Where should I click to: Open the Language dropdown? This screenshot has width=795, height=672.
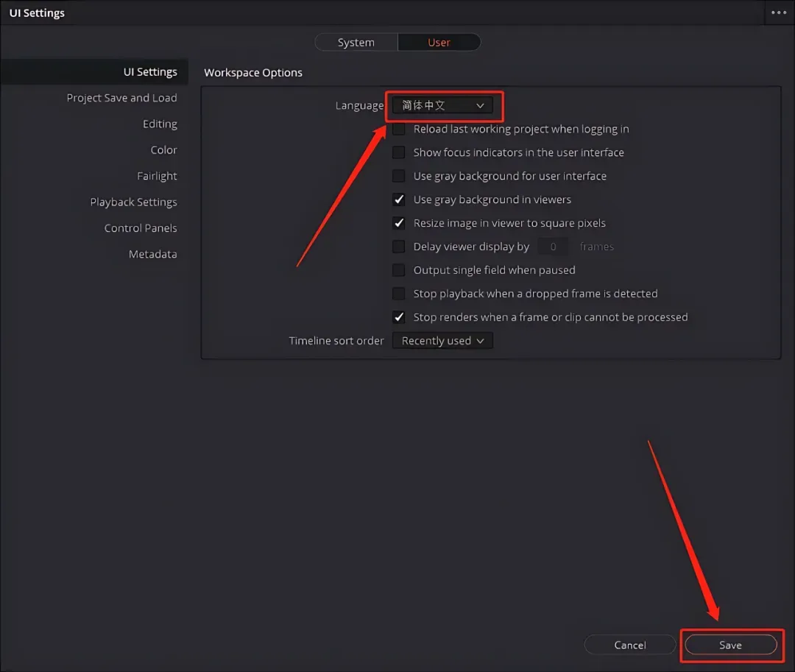click(442, 105)
